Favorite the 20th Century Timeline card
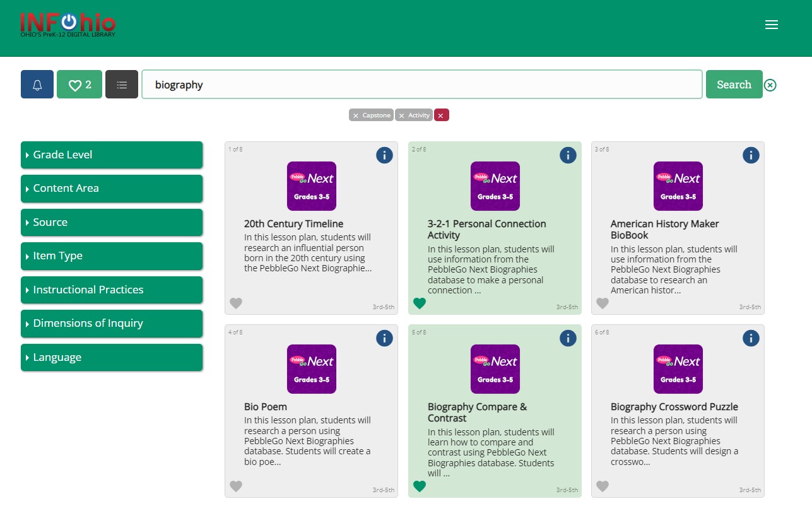The width and height of the screenshot is (812, 506). pos(236,303)
